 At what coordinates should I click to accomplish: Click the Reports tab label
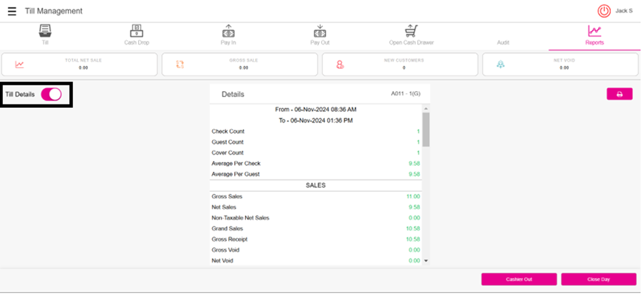click(x=594, y=42)
